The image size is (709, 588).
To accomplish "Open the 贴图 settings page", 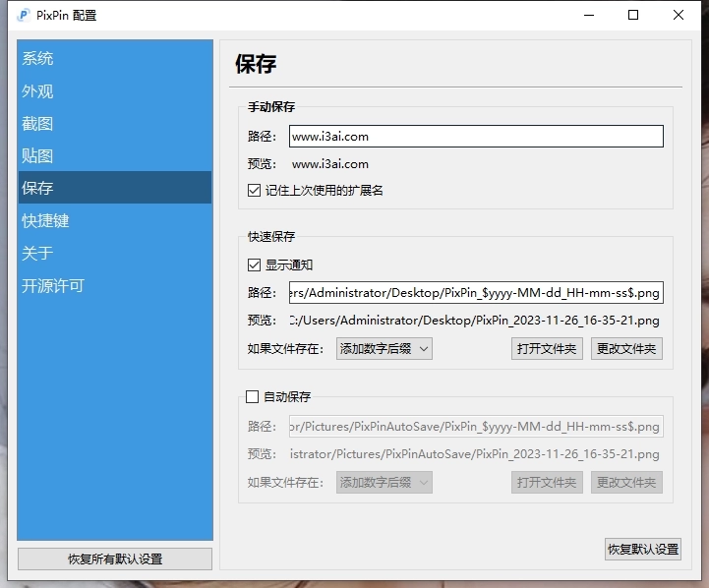I will click(x=114, y=156).
